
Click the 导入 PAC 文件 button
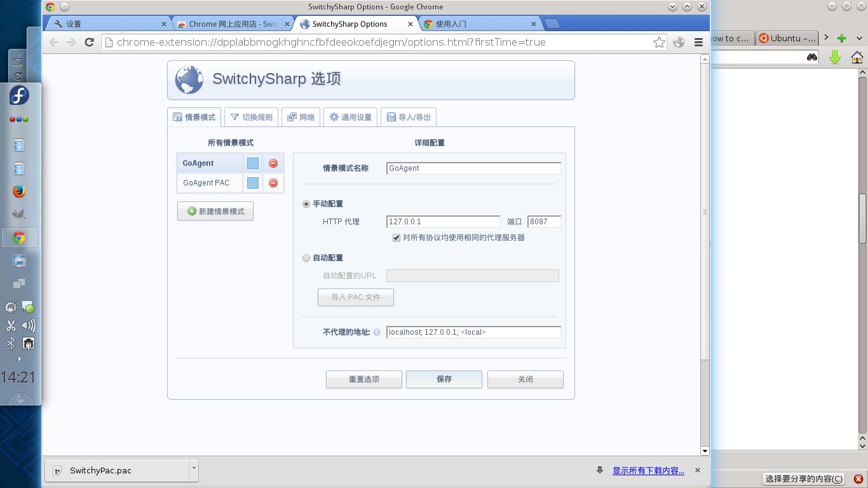[356, 297]
